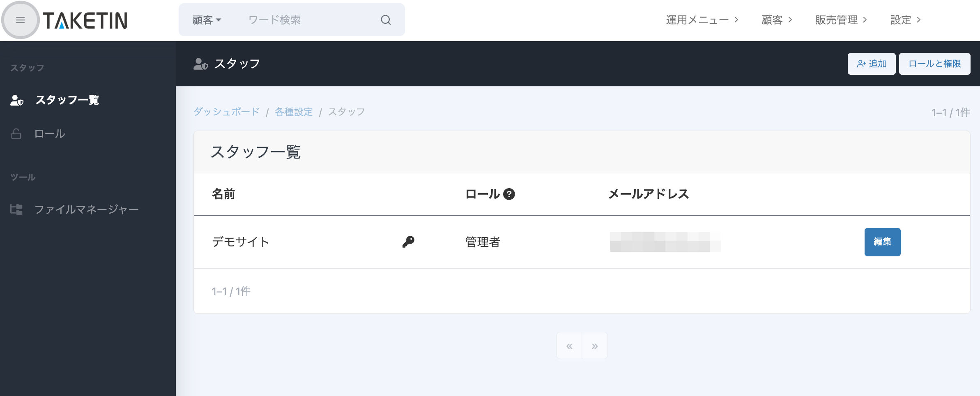The height and width of the screenshot is (396, 980).
Task: Click the TAKETIN logo
Action: click(85, 21)
